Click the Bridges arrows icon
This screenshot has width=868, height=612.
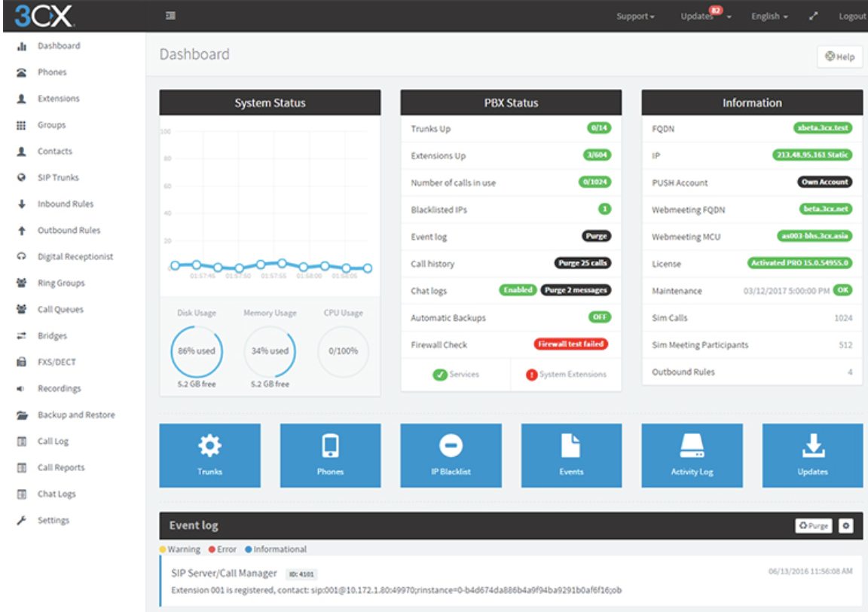coord(22,335)
